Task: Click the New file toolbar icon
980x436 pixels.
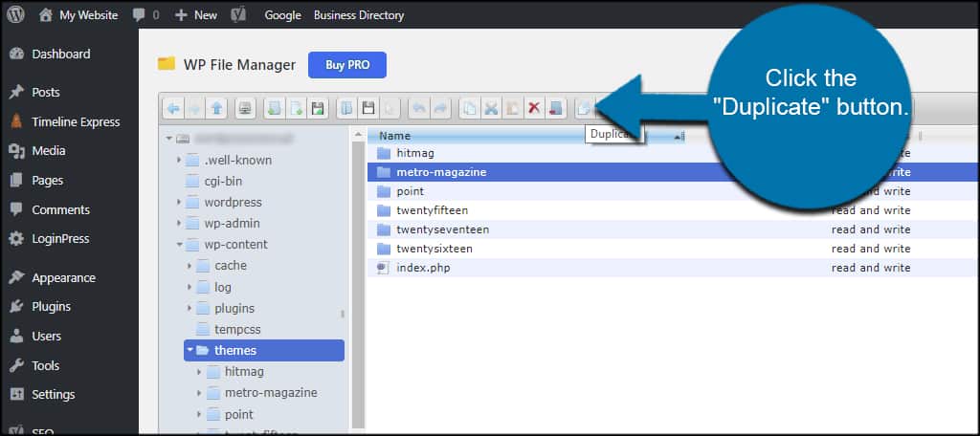Action: pyautogui.click(x=296, y=108)
